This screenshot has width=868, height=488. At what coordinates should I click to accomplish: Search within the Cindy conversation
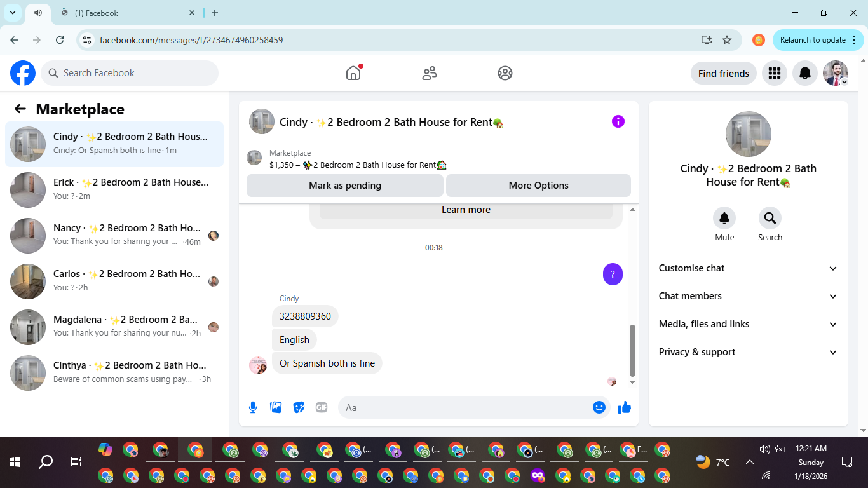click(x=770, y=218)
